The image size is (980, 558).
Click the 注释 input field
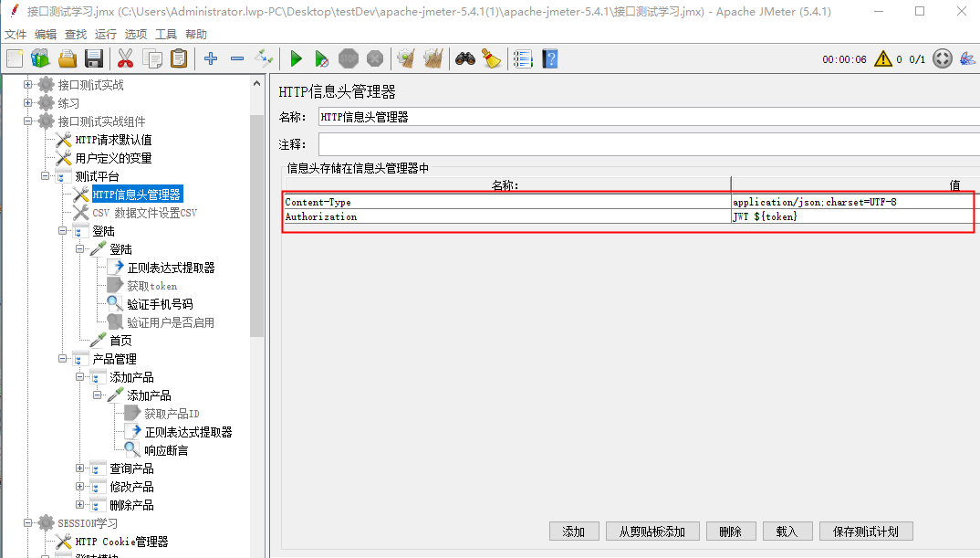pyautogui.click(x=649, y=144)
